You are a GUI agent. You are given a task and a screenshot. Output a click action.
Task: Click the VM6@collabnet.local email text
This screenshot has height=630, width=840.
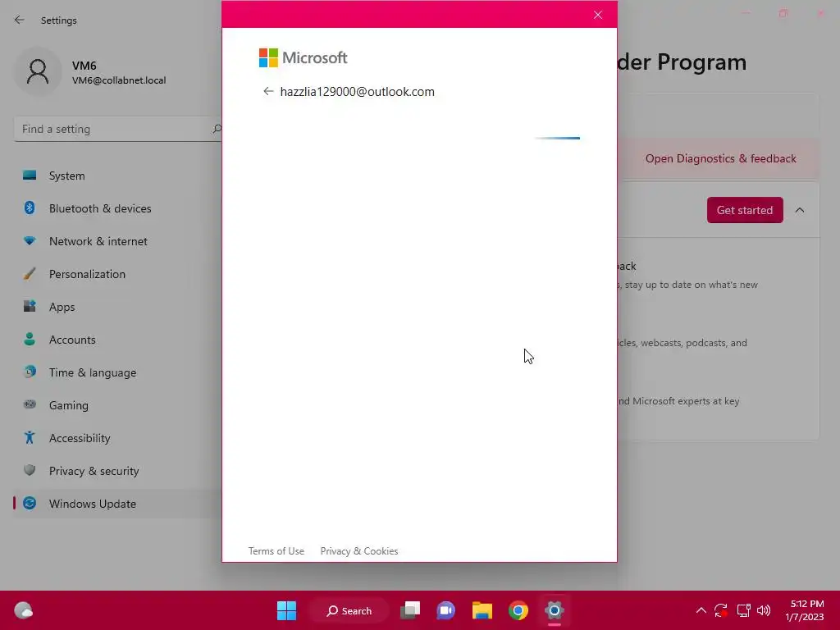coord(119,80)
